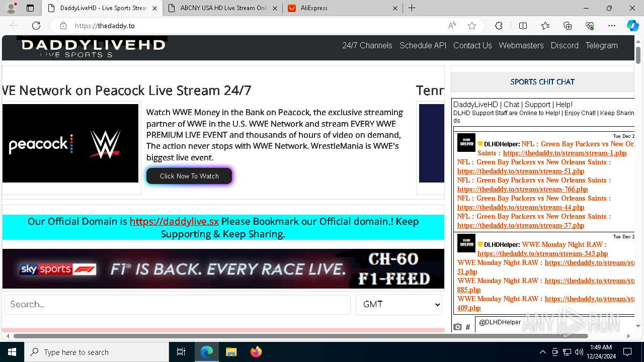Open the Copilot icon

(x=632, y=26)
